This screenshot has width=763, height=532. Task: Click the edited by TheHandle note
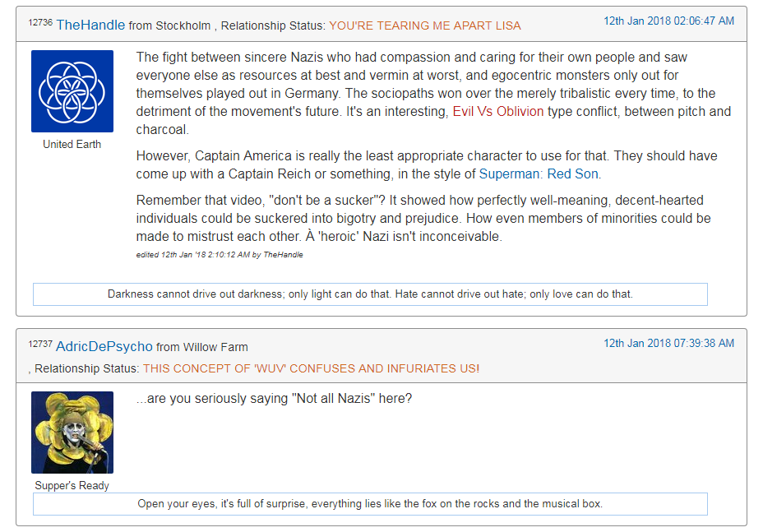[x=220, y=255]
